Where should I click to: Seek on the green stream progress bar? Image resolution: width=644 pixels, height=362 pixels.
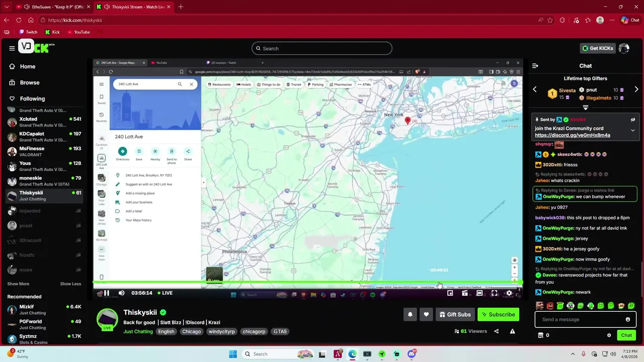(x=308, y=283)
